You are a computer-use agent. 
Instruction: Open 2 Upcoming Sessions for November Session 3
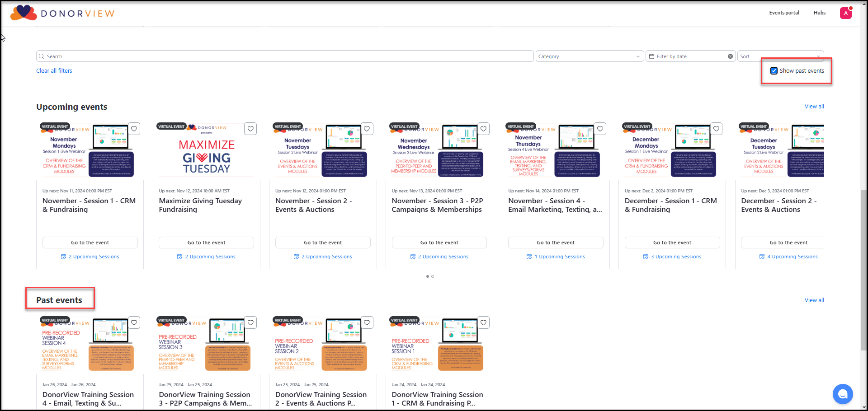439,257
